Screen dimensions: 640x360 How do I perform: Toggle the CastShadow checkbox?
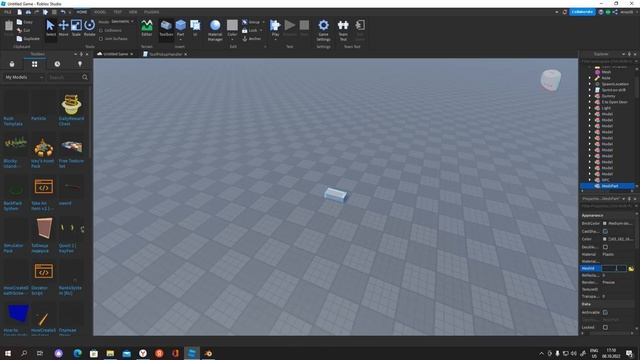[605, 231]
